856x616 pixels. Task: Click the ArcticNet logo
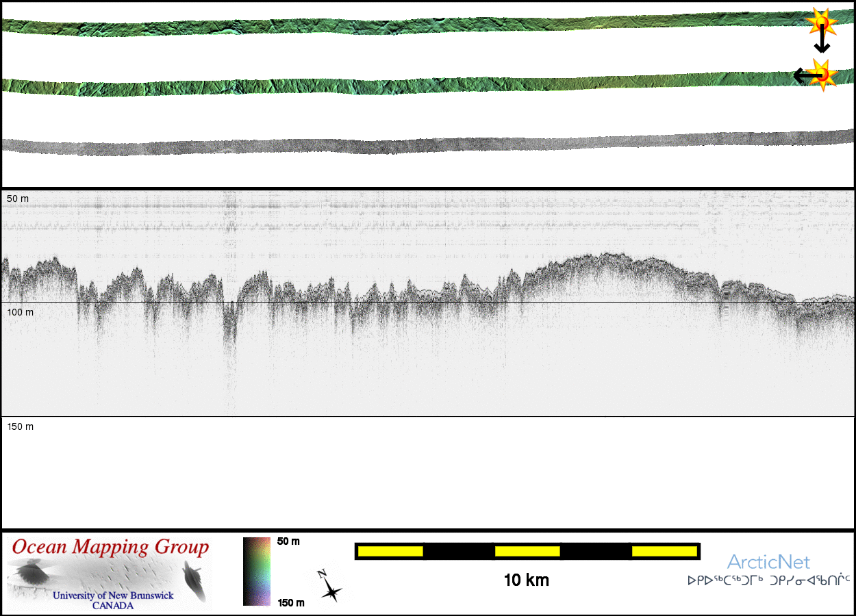[768, 562]
